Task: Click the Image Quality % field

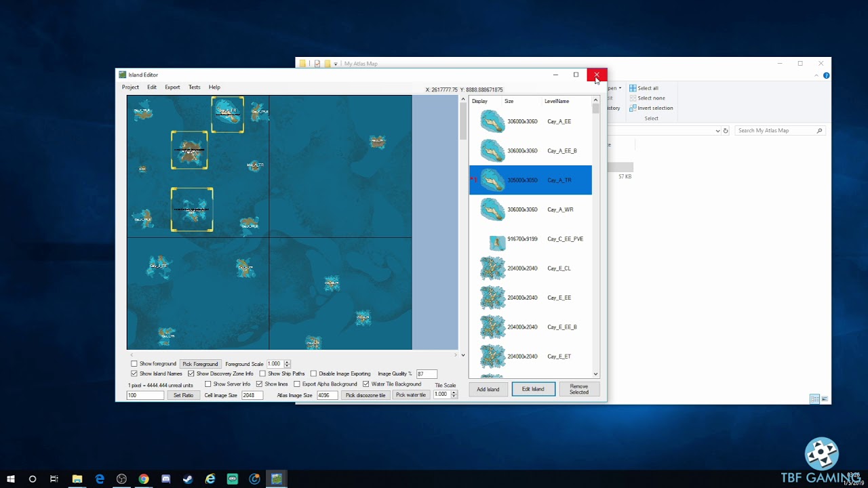Action: [427, 373]
